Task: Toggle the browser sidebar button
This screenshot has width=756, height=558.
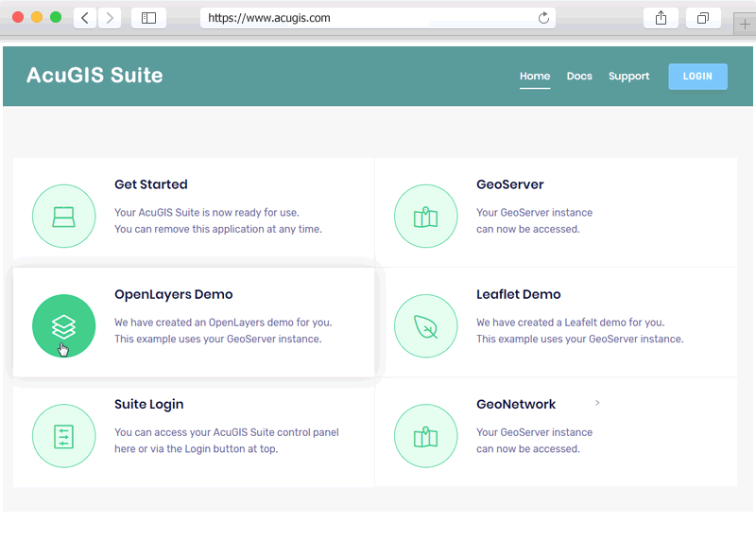Action: 148,18
